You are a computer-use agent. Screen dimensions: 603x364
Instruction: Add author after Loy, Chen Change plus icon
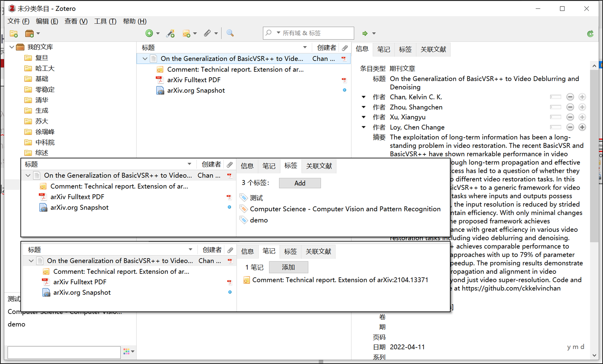coord(582,127)
